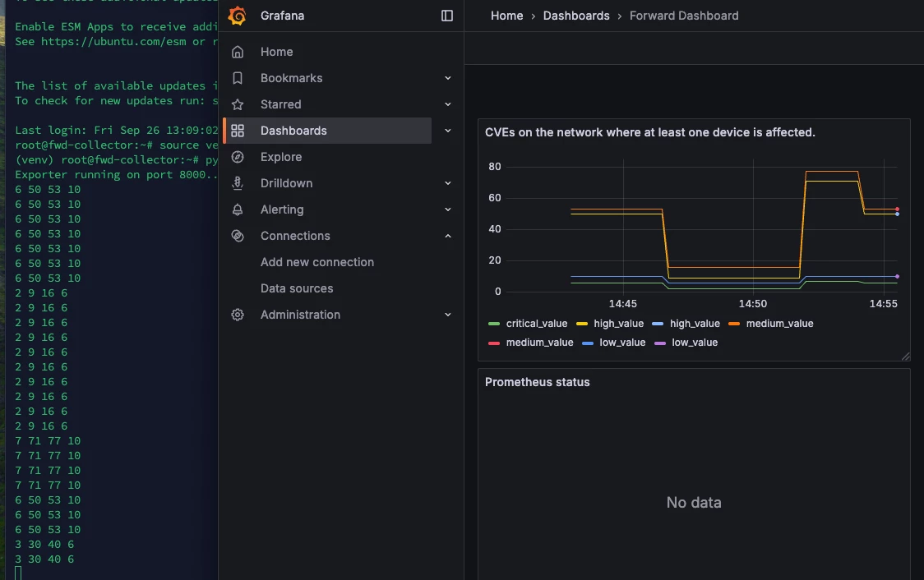Expand the Starred section chevron
924x580 pixels.
[x=448, y=104]
